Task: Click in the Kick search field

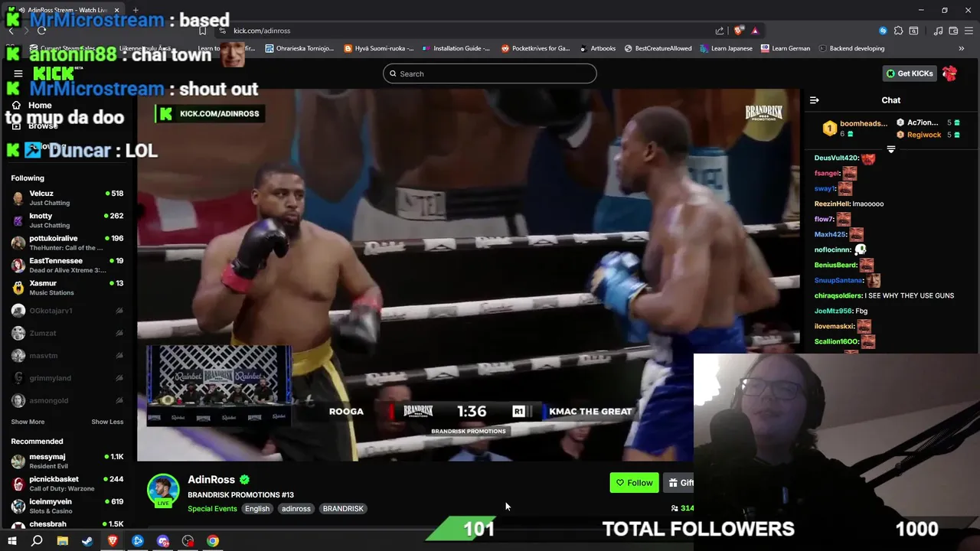Action: coord(490,73)
